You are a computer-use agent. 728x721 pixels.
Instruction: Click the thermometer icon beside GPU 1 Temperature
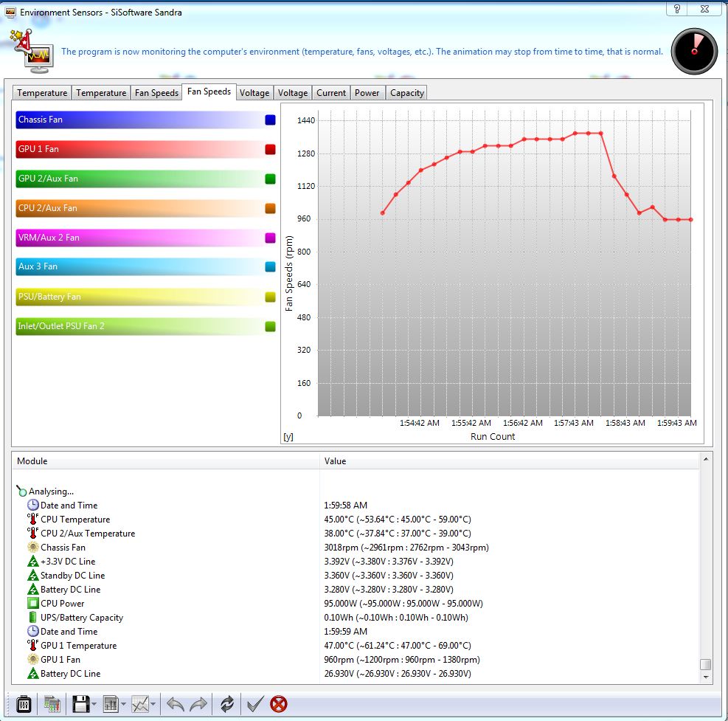[x=32, y=645]
